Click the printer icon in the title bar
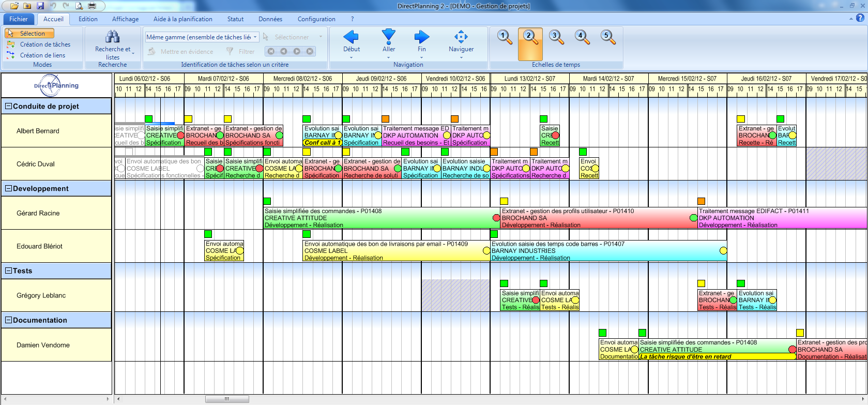This screenshot has height=405, width=868. click(92, 6)
